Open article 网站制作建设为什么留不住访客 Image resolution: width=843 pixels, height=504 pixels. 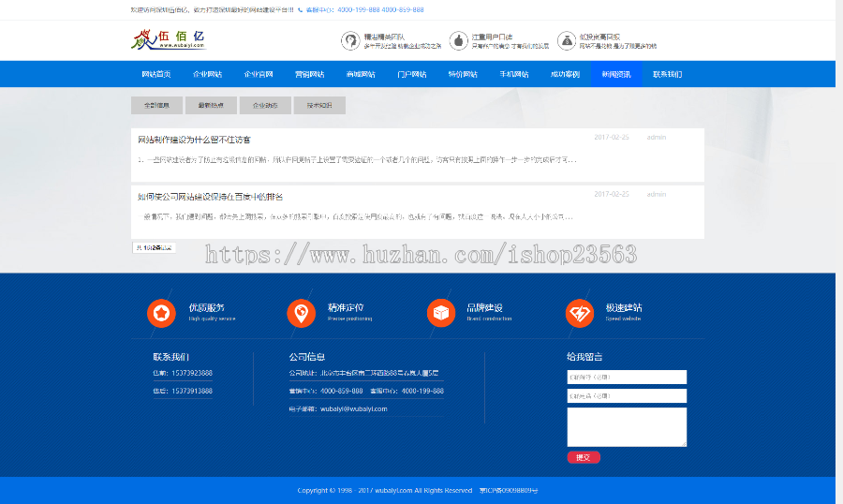194,140
